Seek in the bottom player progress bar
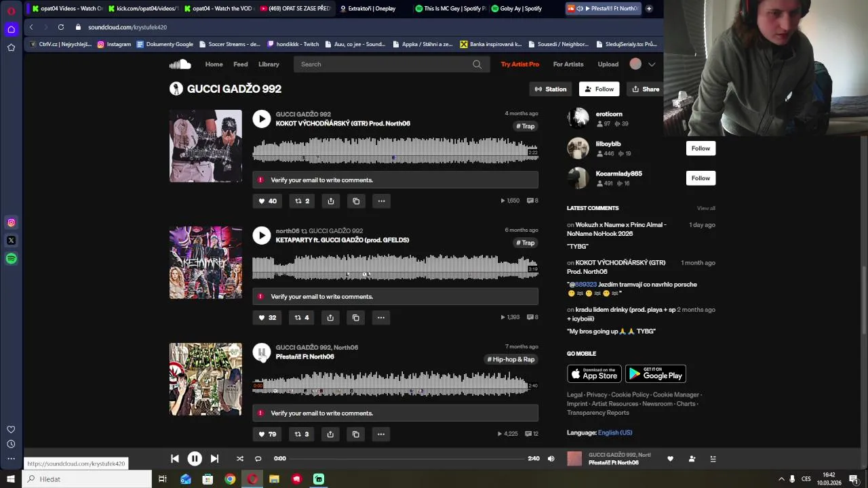868x488 pixels. click(x=407, y=459)
